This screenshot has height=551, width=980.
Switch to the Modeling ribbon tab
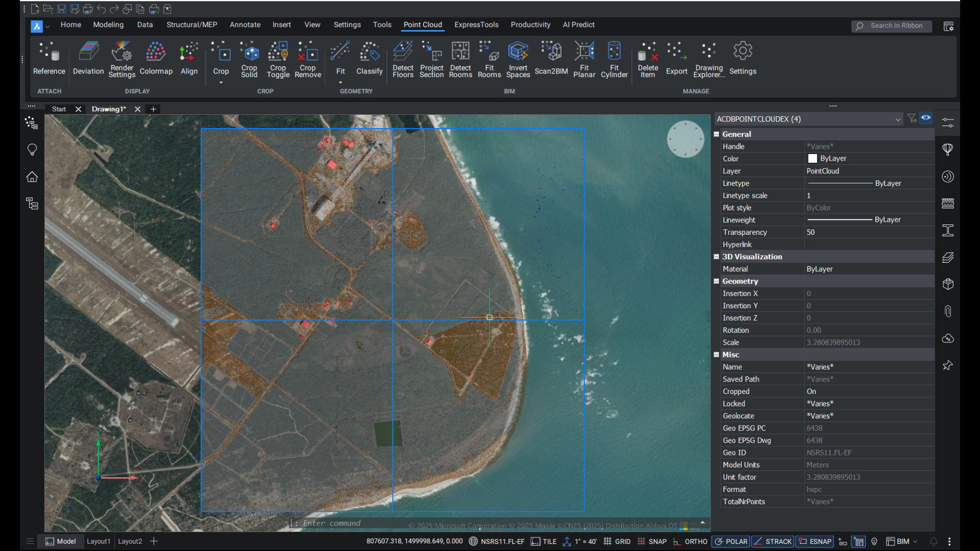click(108, 24)
